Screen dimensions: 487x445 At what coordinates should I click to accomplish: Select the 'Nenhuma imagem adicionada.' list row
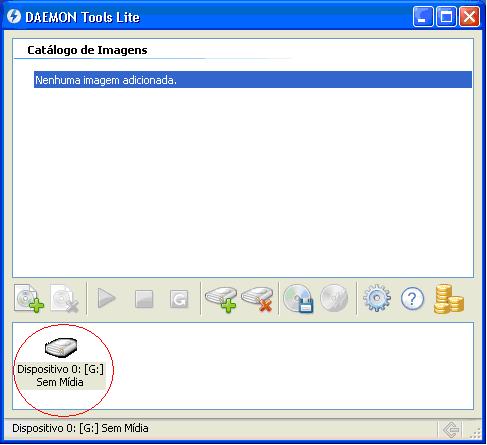point(253,80)
